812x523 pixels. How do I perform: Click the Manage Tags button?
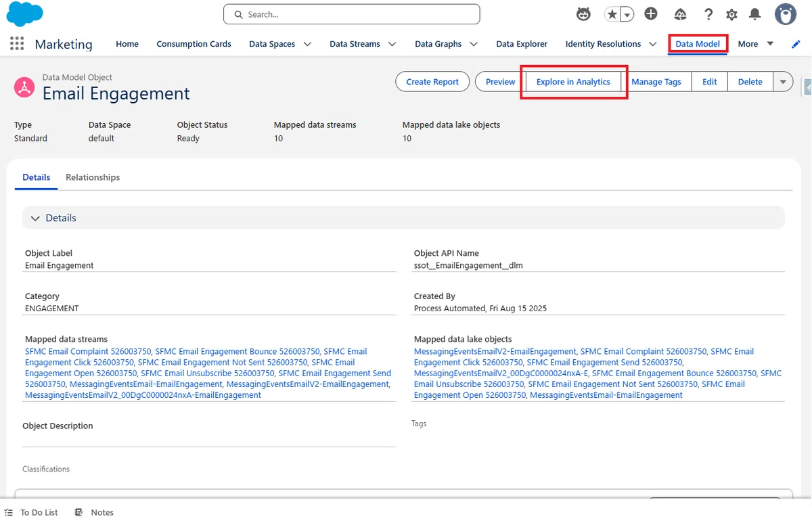(656, 82)
